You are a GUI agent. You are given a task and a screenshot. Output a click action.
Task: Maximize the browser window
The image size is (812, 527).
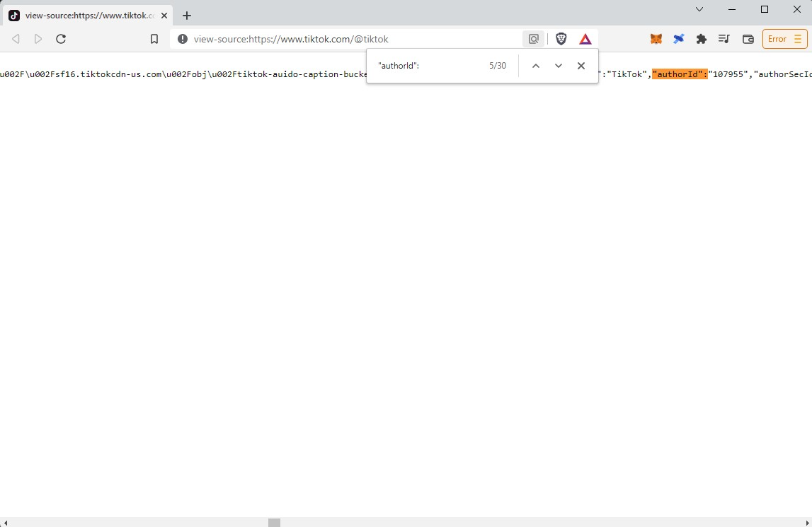pos(765,9)
